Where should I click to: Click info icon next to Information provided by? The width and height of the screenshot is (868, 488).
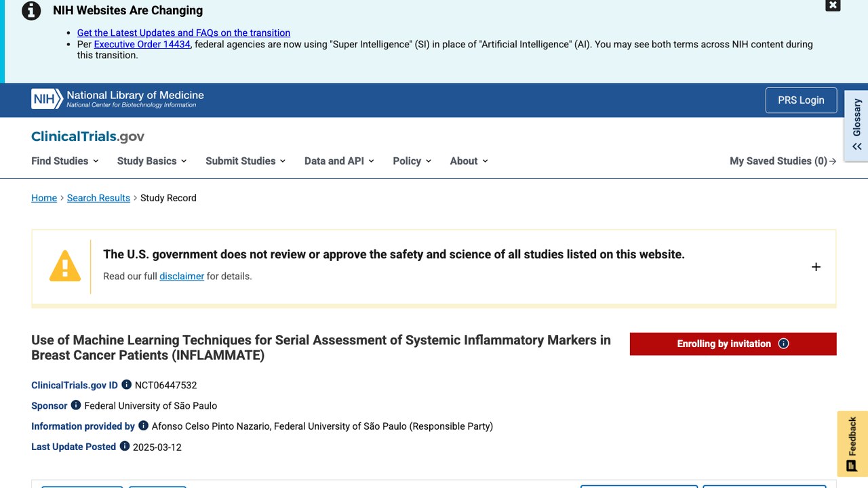coord(143,425)
